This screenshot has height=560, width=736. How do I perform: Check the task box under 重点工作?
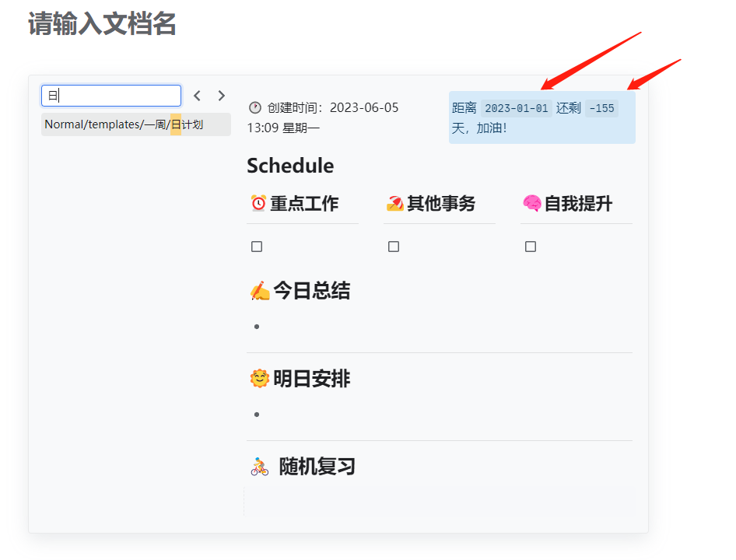(x=257, y=247)
